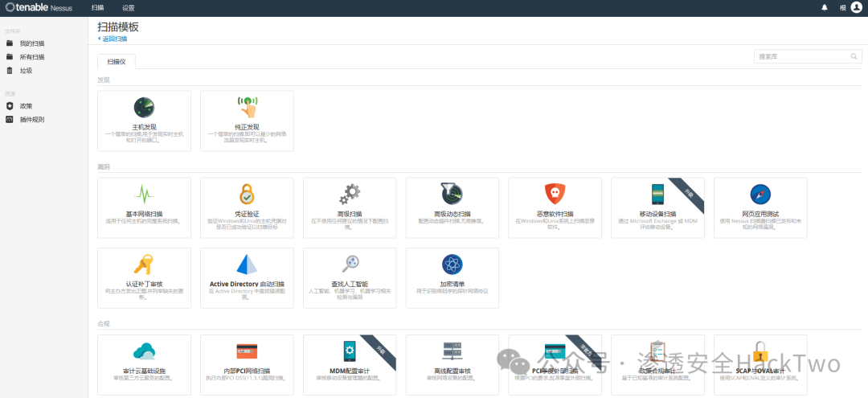The width and height of the screenshot is (868, 398).
Task: Click the 插件规则 sidebar icon
Action: (x=10, y=119)
